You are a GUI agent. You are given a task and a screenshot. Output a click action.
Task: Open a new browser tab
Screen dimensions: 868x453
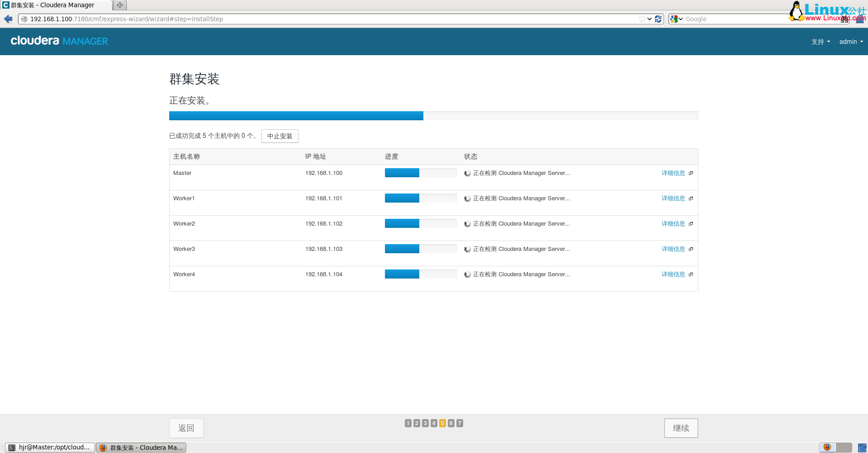119,5
